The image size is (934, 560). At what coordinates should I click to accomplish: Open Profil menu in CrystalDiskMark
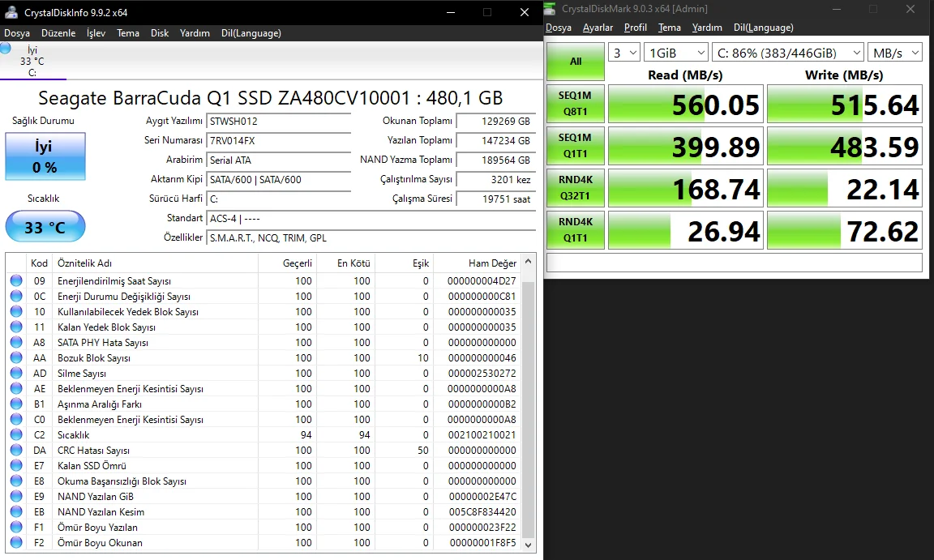pos(636,28)
